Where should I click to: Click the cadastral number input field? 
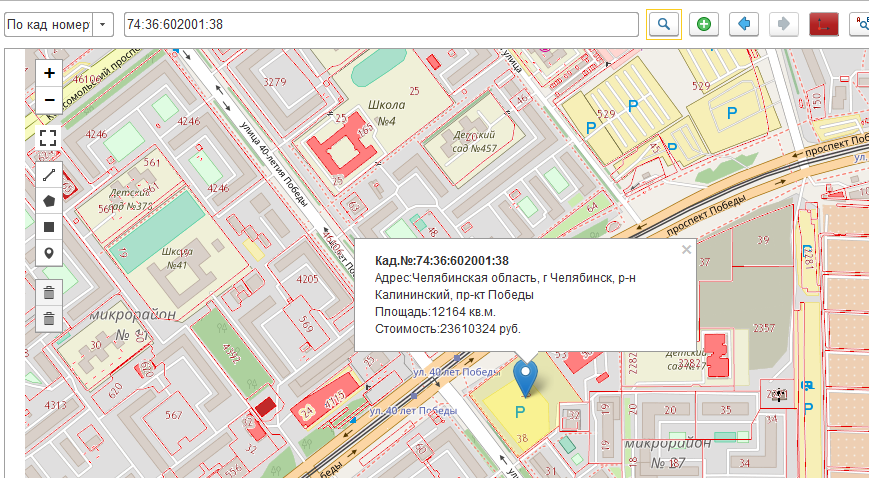[380, 24]
